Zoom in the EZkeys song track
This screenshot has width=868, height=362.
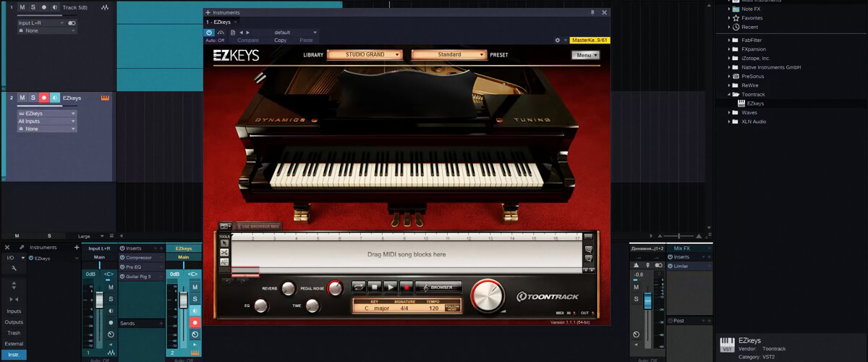click(589, 249)
